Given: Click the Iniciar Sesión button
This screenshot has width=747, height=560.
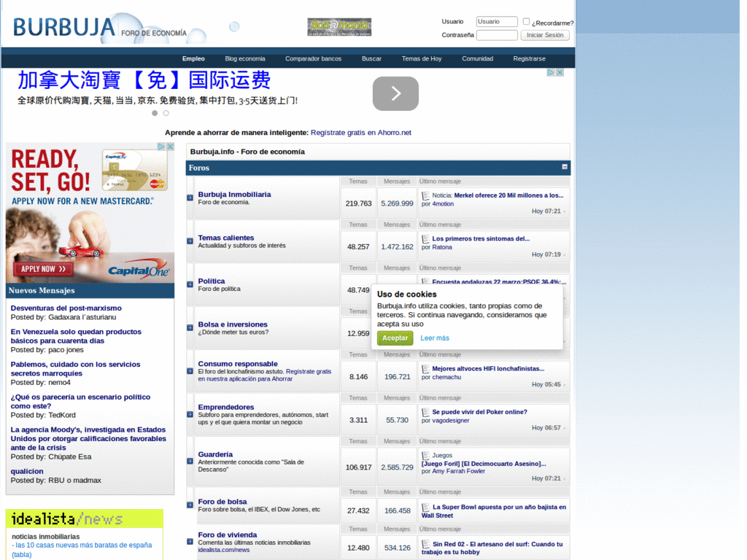Looking at the screenshot, I should 545,35.
